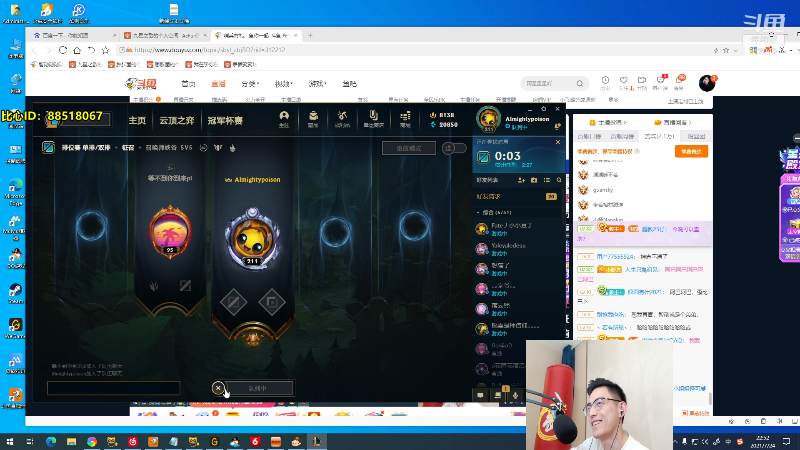The height and width of the screenshot is (450, 800).
Task: Open the crafting hammer icon in client
Action: pos(342,119)
